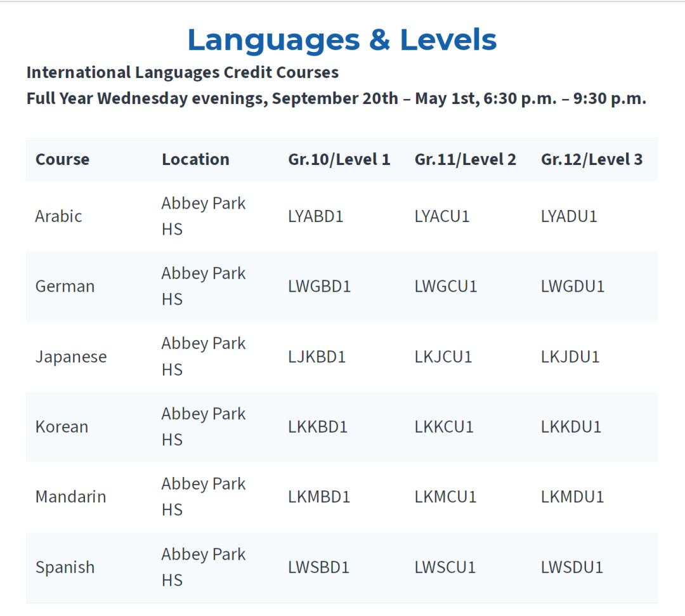Click the German course name

pyautogui.click(x=65, y=286)
